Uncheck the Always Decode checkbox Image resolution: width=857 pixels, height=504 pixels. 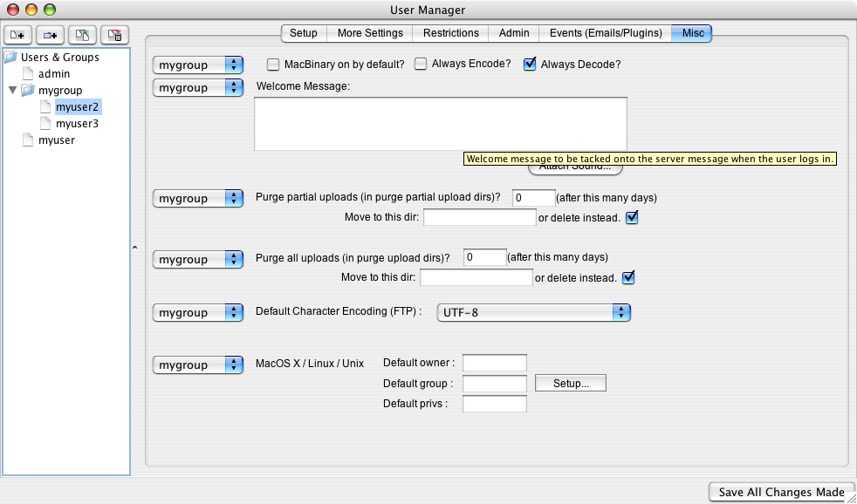click(x=530, y=65)
